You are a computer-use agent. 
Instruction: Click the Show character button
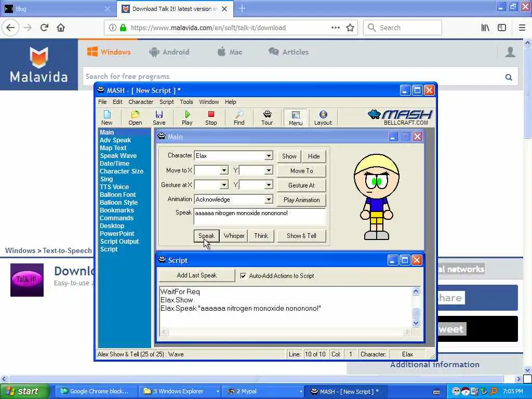[289, 156]
